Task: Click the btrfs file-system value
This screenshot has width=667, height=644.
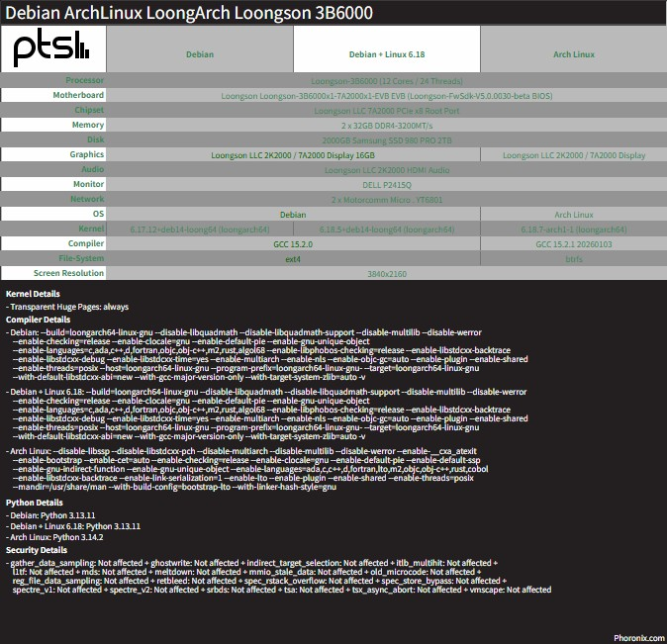Action: coord(573,259)
